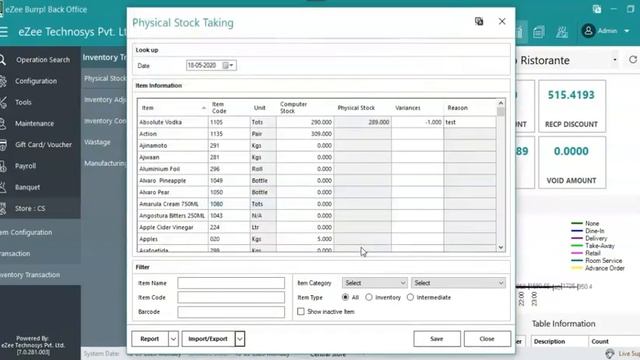Select Store : CS in the sidebar
This screenshot has width=640, height=360.
tap(30, 208)
